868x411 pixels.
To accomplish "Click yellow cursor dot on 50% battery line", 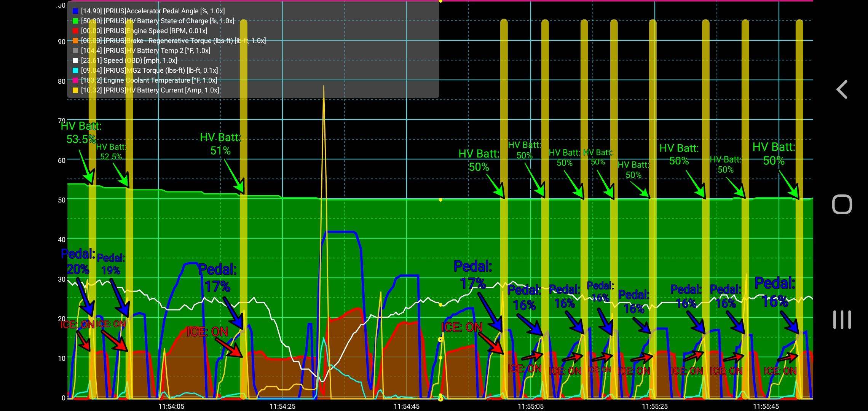I will 440,200.
